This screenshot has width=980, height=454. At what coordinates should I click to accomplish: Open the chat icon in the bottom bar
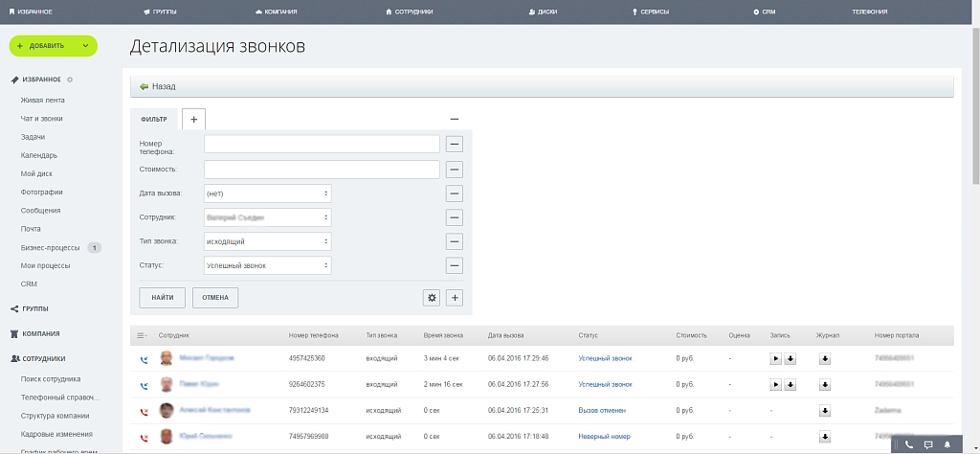point(928,444)
